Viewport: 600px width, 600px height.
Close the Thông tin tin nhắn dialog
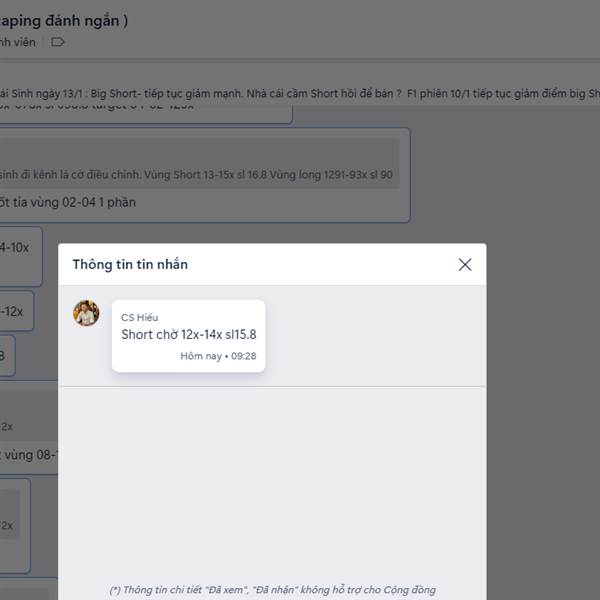pyautogui.click(x=465, y=264)
